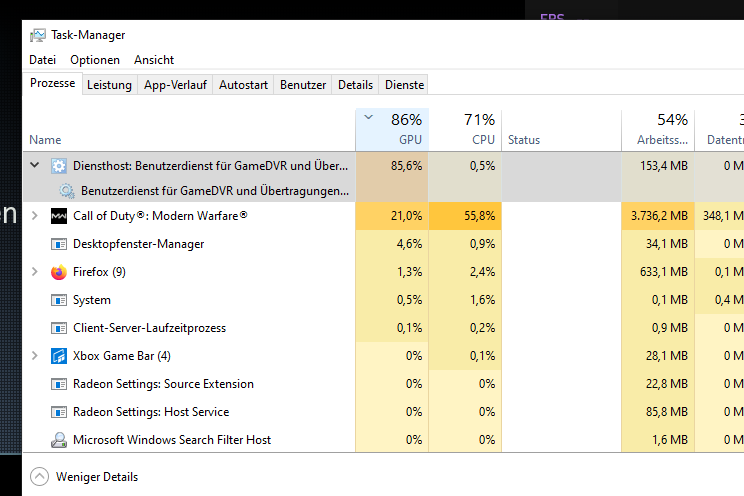Expand the Firefox (9) process group
744x496 pixels.
tap(34, 271)
